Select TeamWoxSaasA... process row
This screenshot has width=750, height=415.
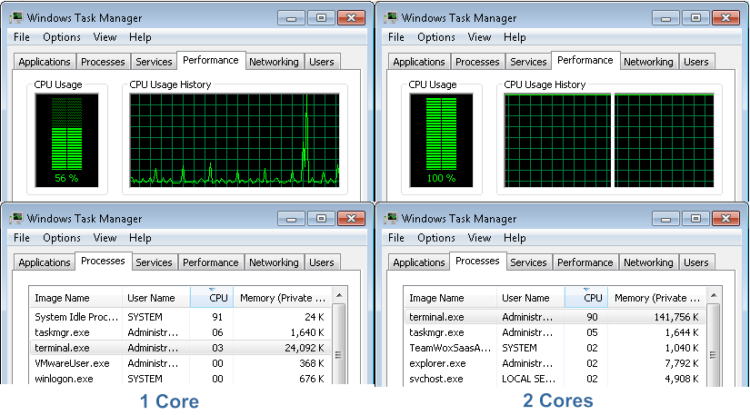pos(555,348)
